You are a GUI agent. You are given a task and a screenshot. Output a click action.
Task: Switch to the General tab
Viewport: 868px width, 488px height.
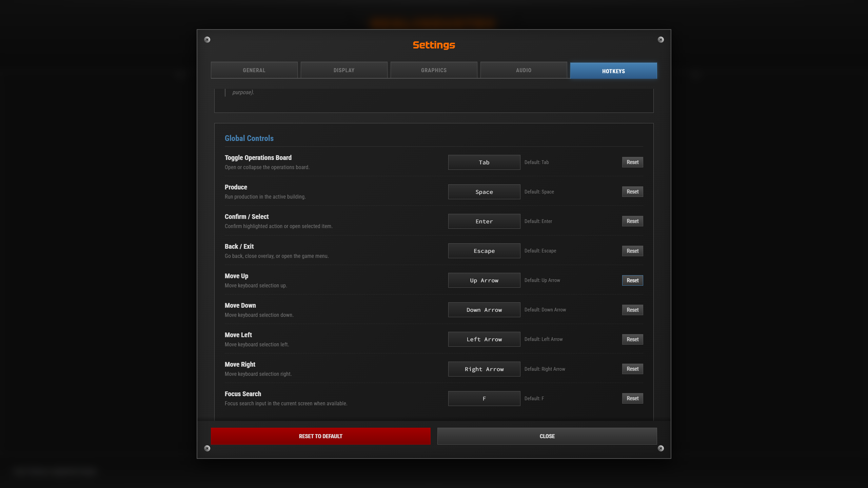tap(254, 70)
